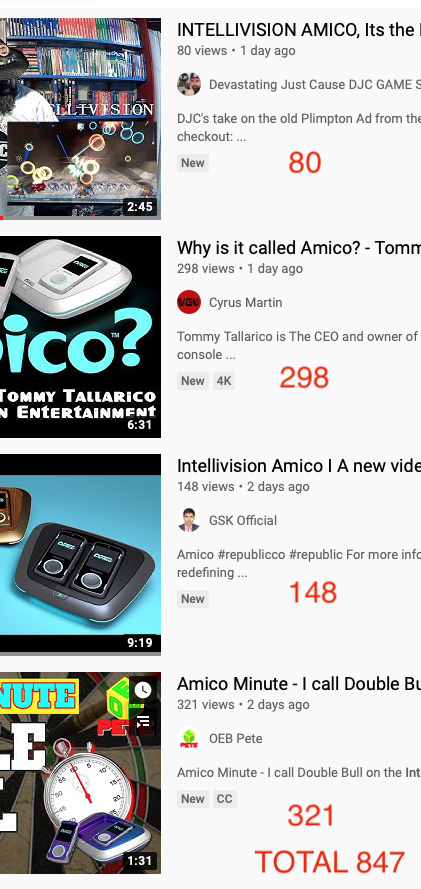This screenshot has width=421, height=889.
Task: Open the 9:19 Amico console thumbnail
Action: click(80, 554)
